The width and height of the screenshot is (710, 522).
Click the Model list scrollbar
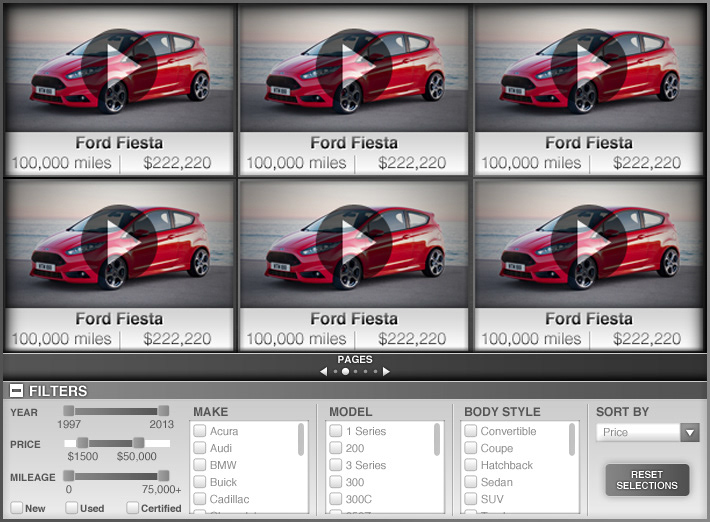437,439
